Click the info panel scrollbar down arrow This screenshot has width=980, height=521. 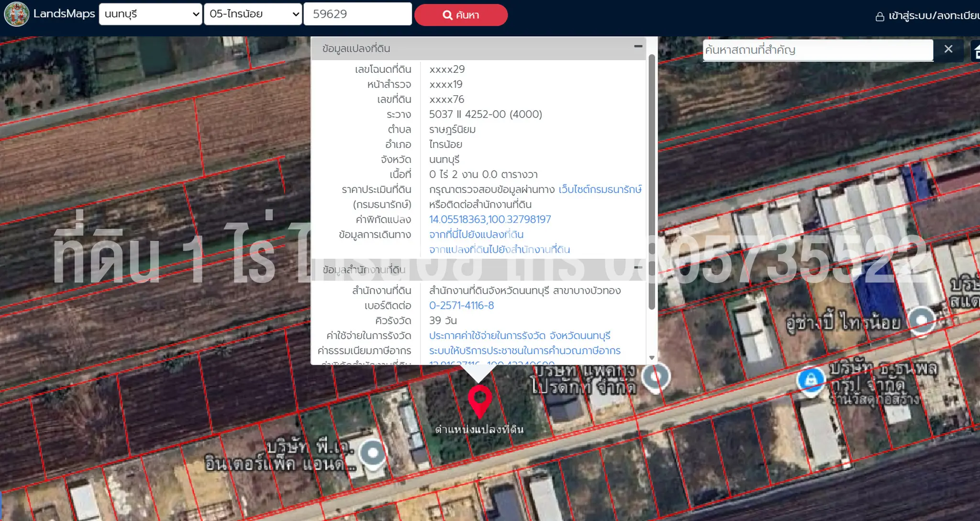[x=651, y=358]
